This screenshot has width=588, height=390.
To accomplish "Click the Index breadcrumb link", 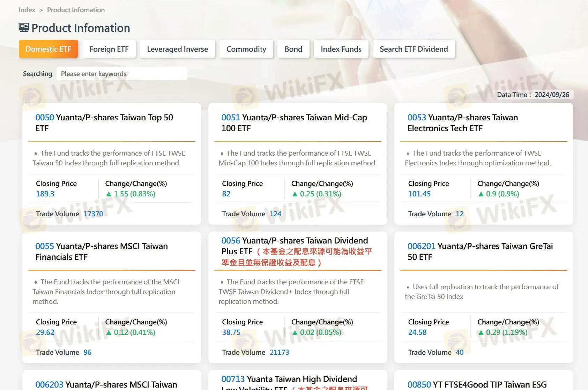I will click(27, 10).
